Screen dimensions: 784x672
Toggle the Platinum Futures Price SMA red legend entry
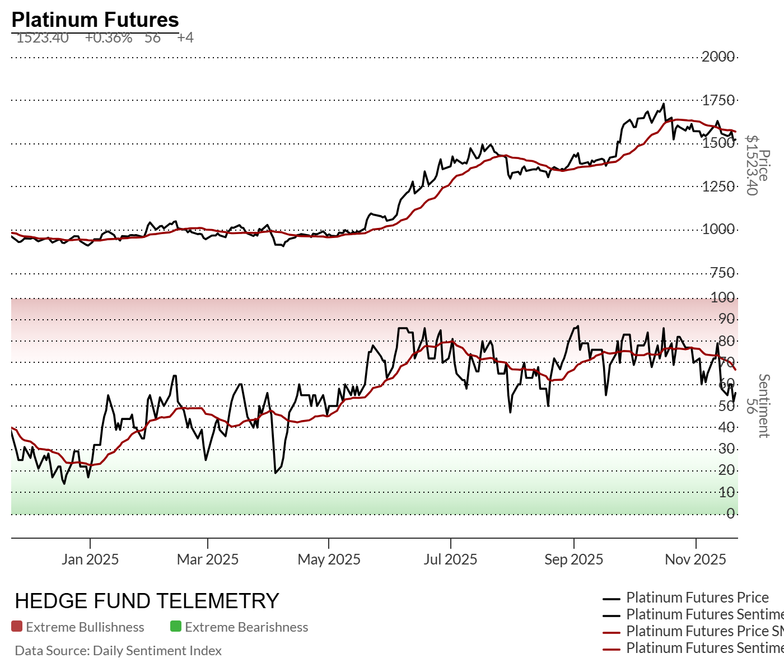point(704,631)
